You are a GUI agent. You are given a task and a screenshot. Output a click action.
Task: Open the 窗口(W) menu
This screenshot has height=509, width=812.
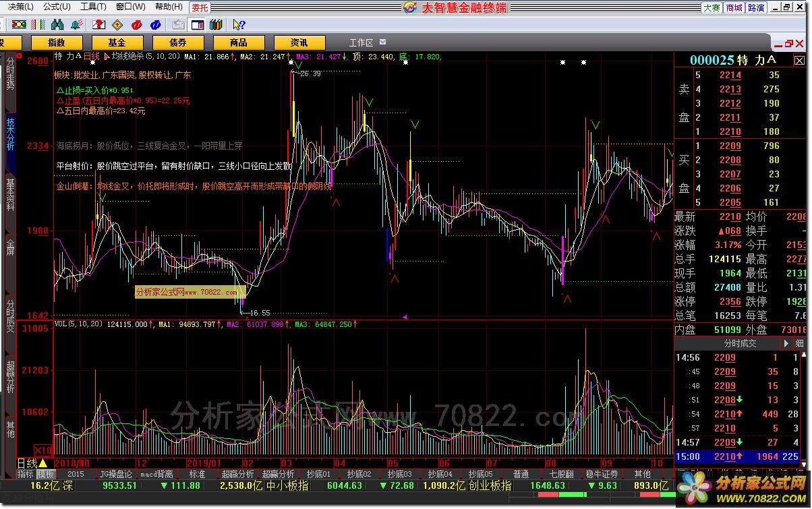130,7
